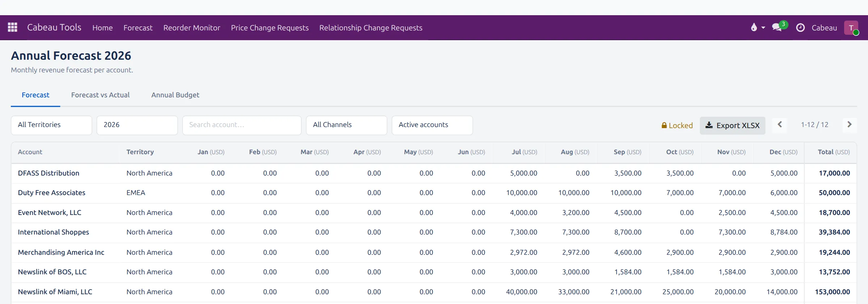Go to the next page arrow

click(x=850, y=124)
